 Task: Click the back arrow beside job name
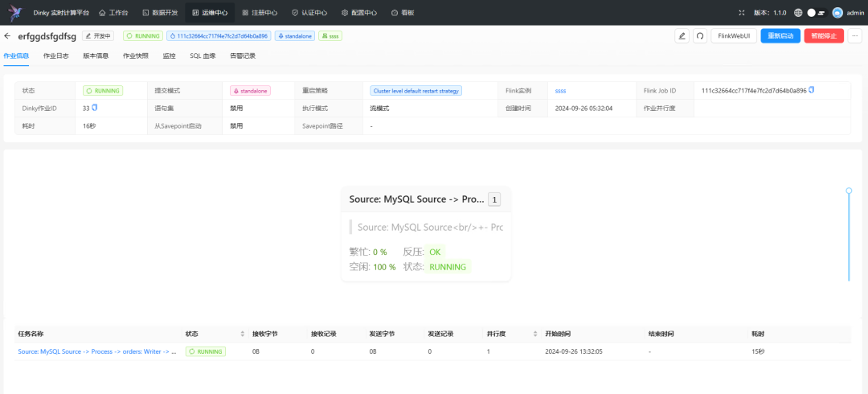coord(7,36)
